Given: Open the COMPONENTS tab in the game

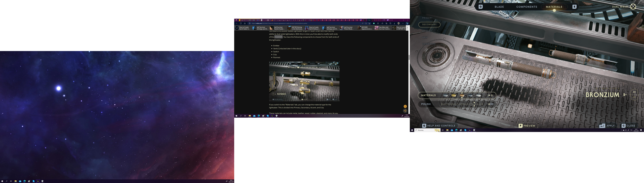Looking at the screenshot, I should pyautogui.click(x=527, y=7).
